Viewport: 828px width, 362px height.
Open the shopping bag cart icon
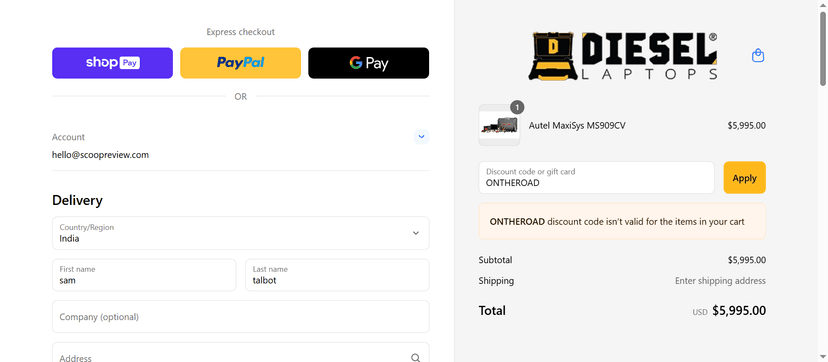(x=758, y=55)
